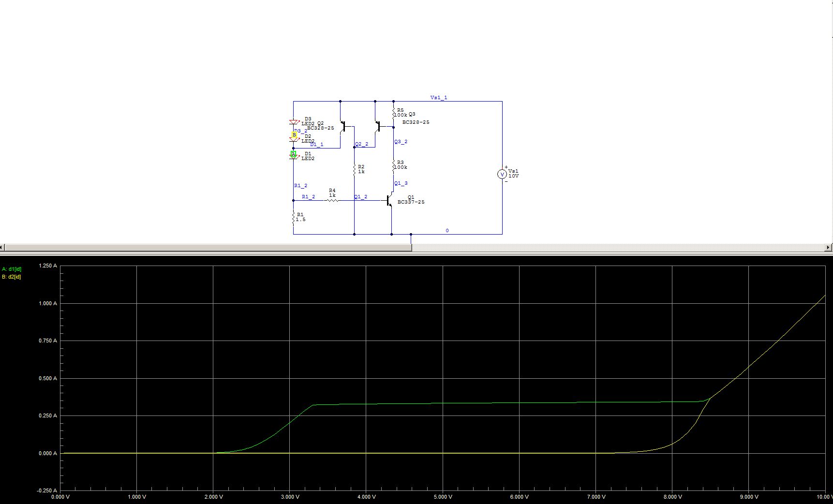833x504 pixels.
Task: Click the green probe A marker on D1
Action: pyautogui.click(x=293, y=154)
